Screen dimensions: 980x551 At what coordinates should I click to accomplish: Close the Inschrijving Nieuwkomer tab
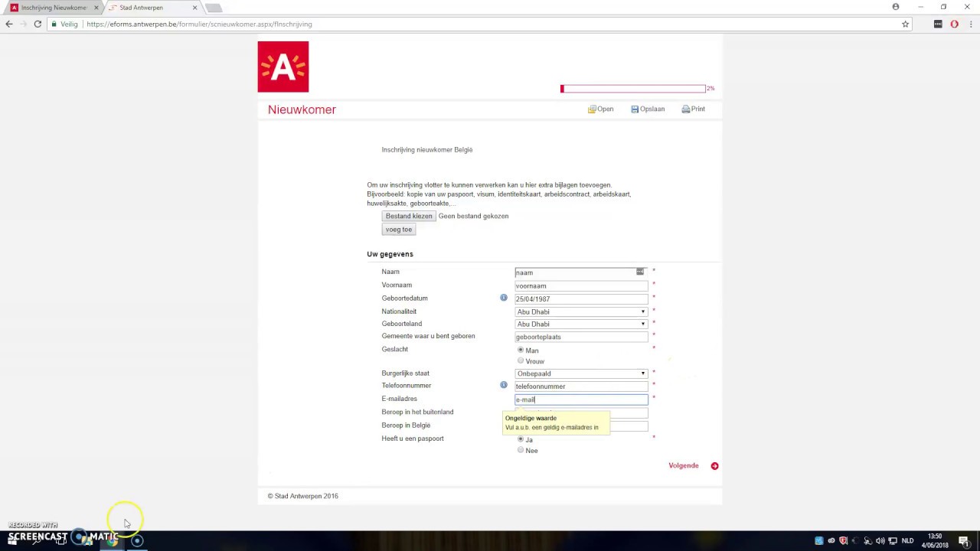(x=96, y=8)
